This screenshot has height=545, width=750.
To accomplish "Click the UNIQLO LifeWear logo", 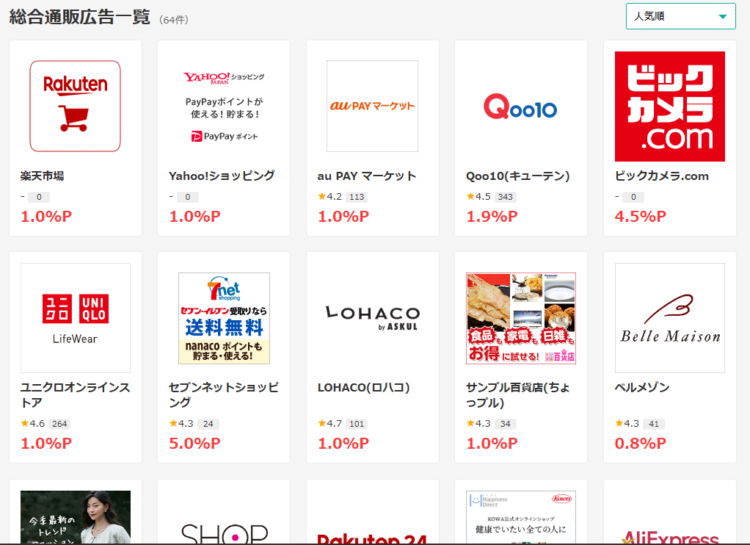I will [75, 318].
